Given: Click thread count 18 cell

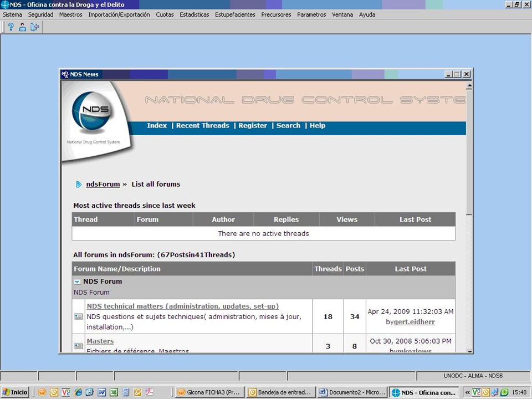Looking at the screenshot, I should 328,316.
